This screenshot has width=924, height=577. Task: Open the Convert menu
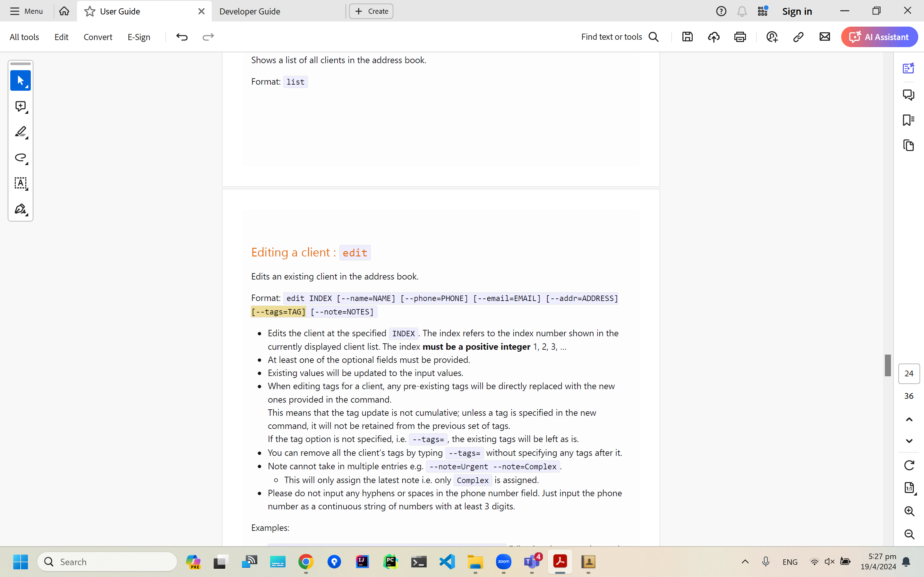coord(98,37)
